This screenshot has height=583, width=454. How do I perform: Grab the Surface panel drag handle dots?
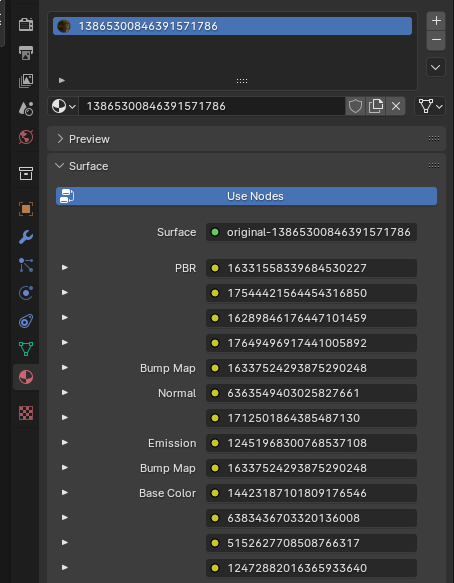434,166
